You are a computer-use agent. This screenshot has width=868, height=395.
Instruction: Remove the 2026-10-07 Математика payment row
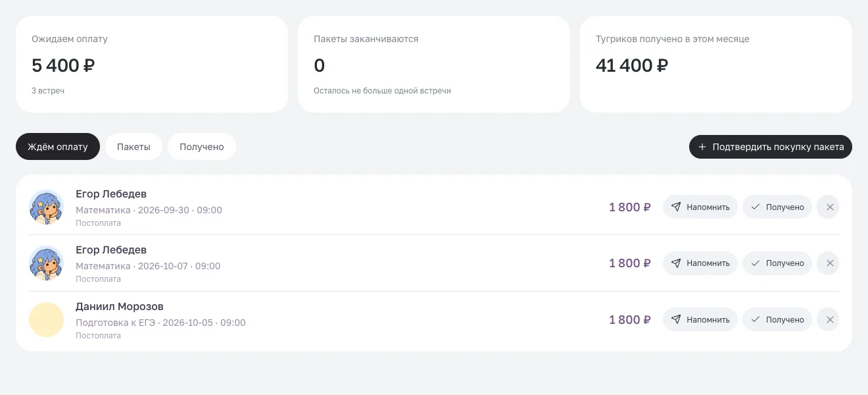[x=828, y=263]
